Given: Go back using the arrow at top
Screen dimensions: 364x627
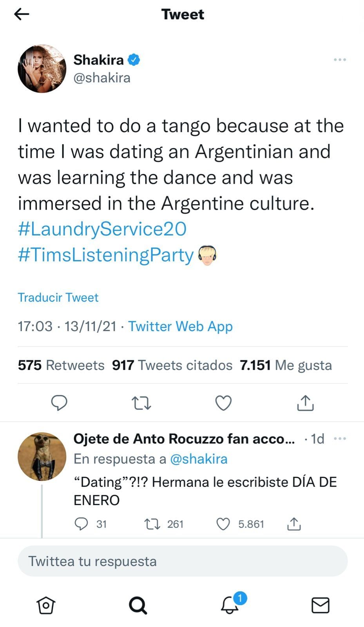Looking at the screenshot, I should 22,14.
